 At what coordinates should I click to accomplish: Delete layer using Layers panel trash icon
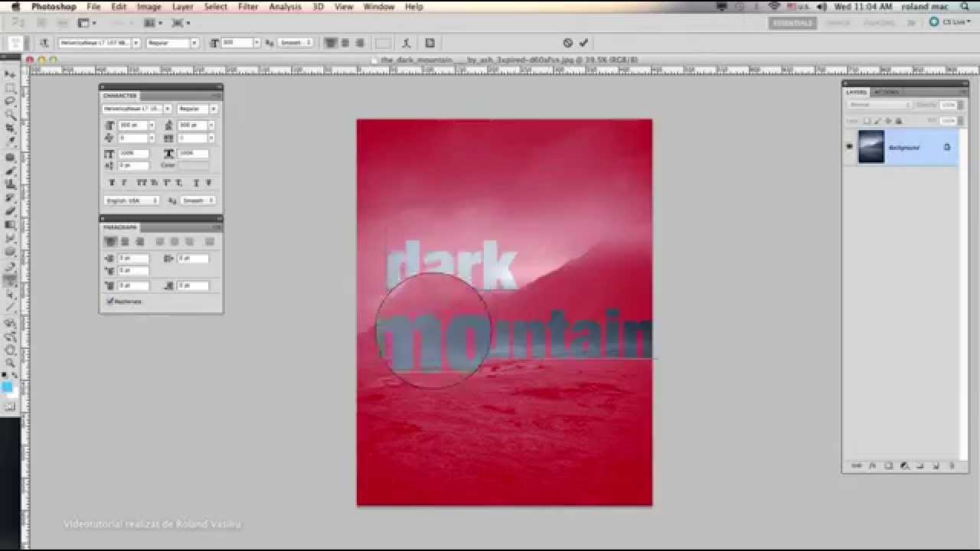[952, 465]
